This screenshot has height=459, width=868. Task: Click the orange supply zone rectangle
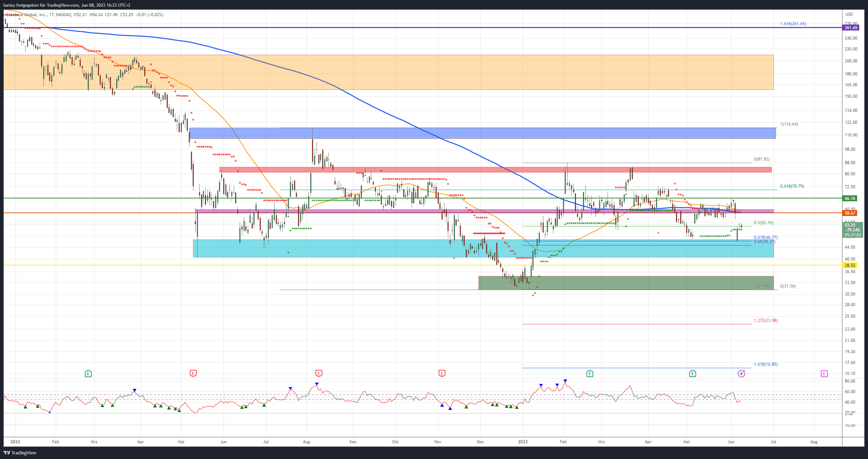click(389, 72)
